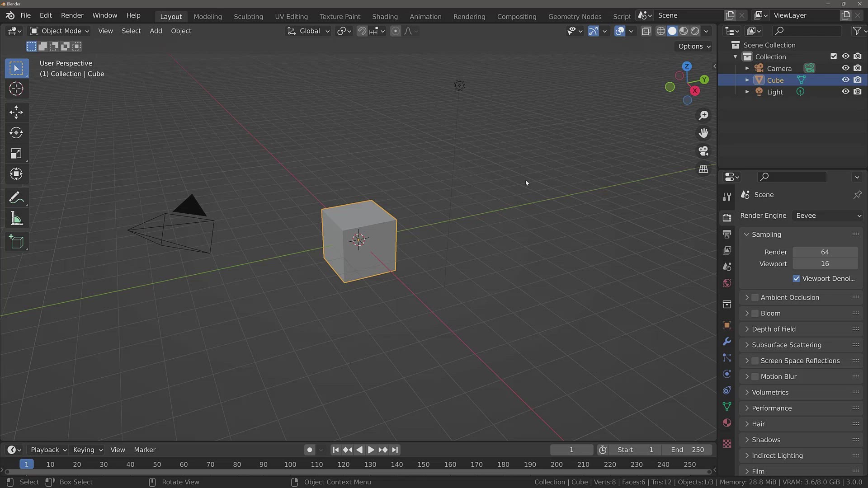The width and height of the screenshot is (868, 488).
Task: Select the Move tool in toolbar
Action: click(x=16, y=112)
